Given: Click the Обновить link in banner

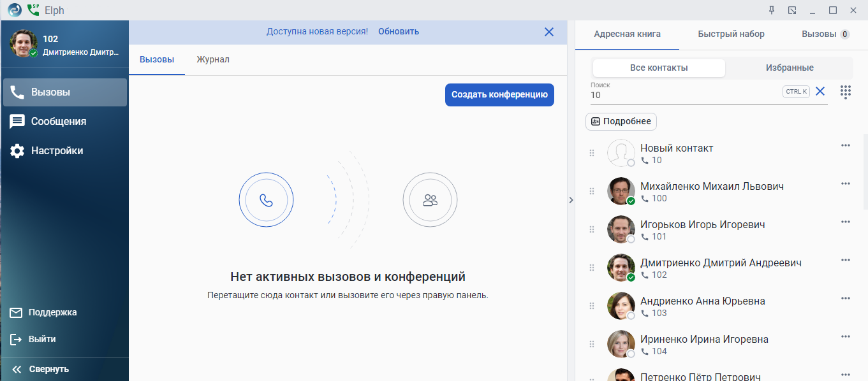Looking at the screenshot, I should [399, 32].
